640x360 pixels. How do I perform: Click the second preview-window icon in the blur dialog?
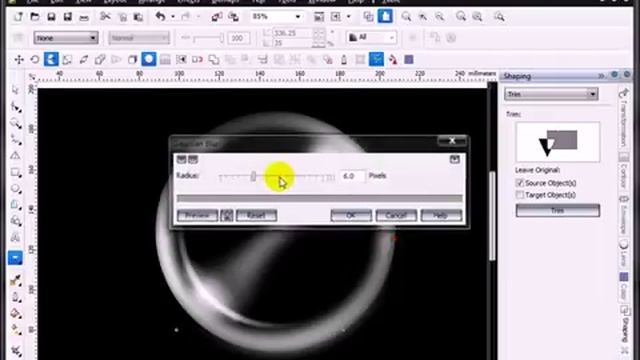point(193,159)
